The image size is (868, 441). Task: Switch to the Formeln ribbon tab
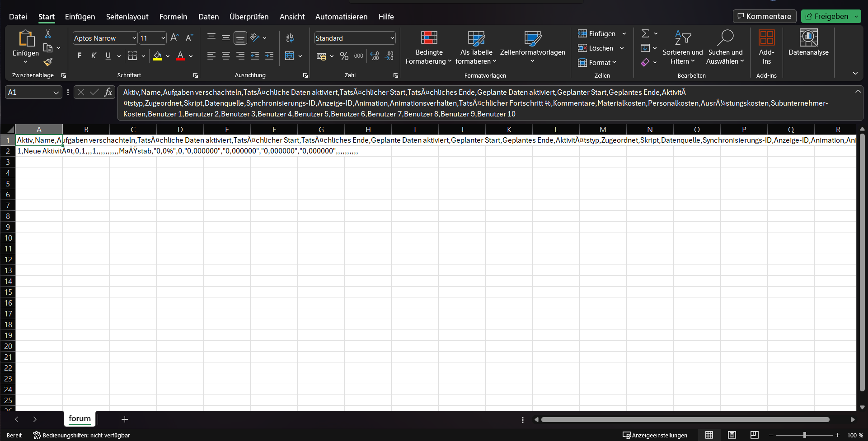[173, 17]
